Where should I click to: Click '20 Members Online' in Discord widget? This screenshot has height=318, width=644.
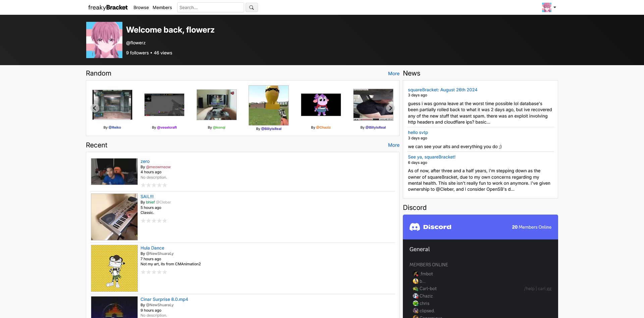click(532, 227)
